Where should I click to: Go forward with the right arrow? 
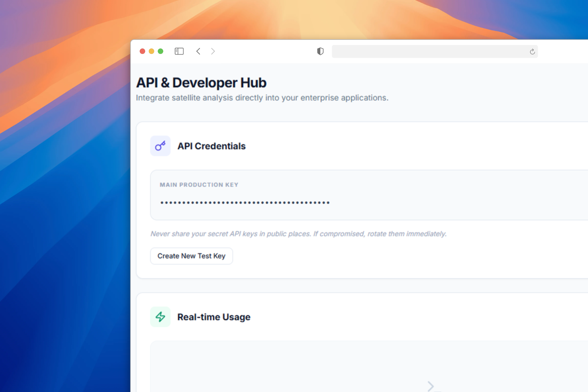(x=213, y=51)
